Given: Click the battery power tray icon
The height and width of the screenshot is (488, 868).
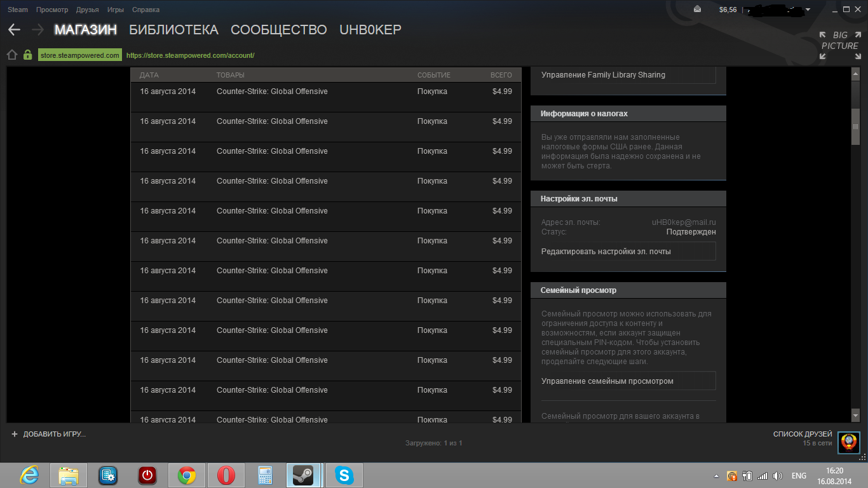Looking at the screenshot, I should pos(747,476).
